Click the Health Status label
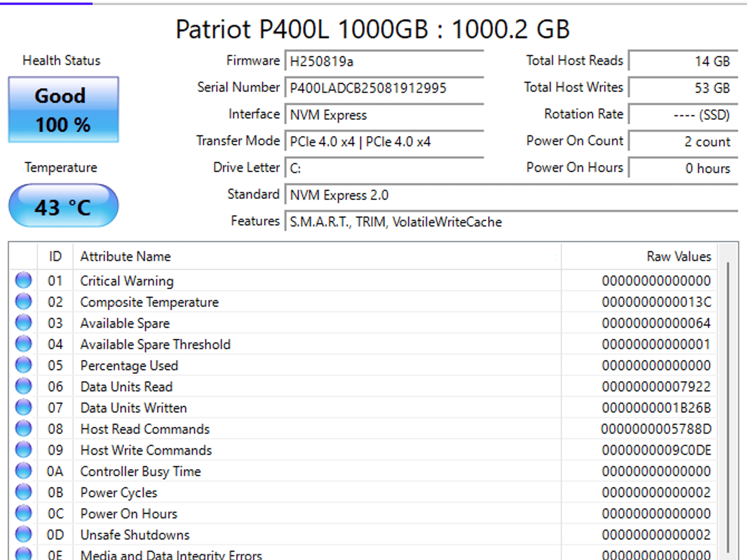Screen dimensions: 747x560 coord(61,60)
